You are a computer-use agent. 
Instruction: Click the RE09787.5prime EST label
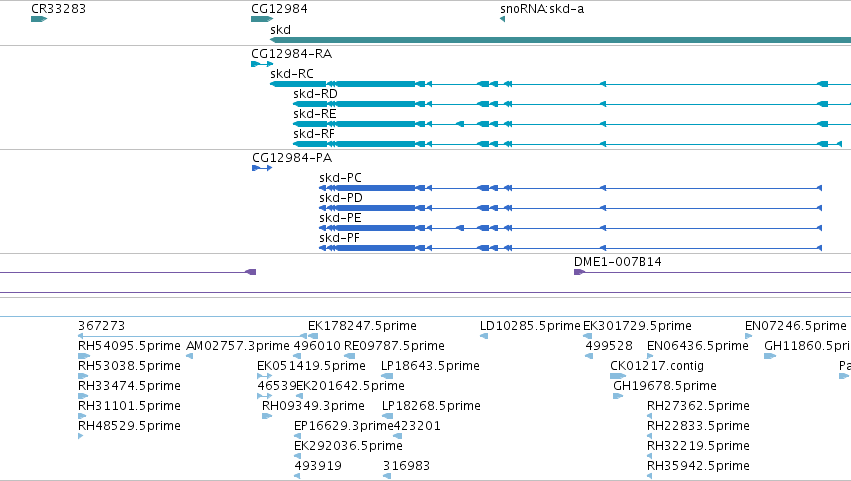(x=395, y=346)
